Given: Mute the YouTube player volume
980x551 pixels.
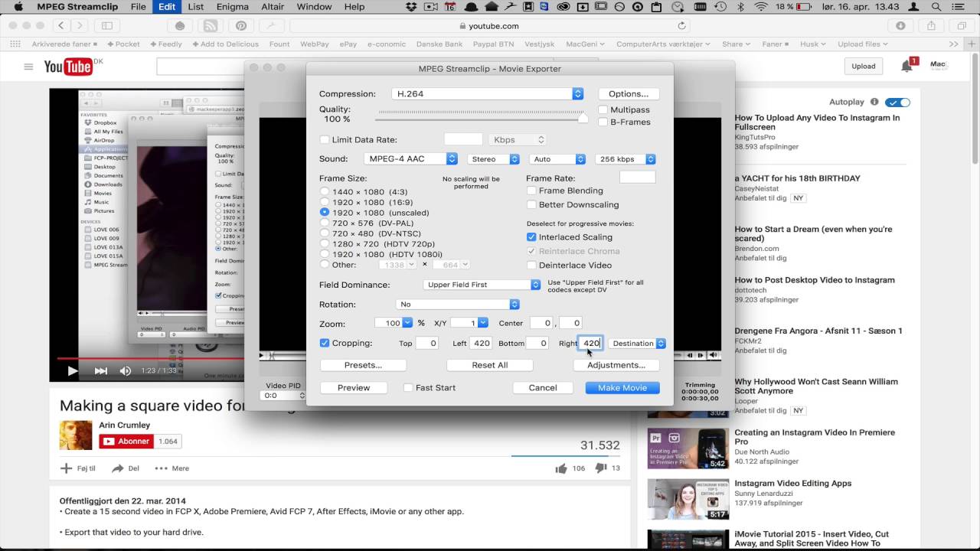Looking at the screenshot, I should [x=126, y=371].
